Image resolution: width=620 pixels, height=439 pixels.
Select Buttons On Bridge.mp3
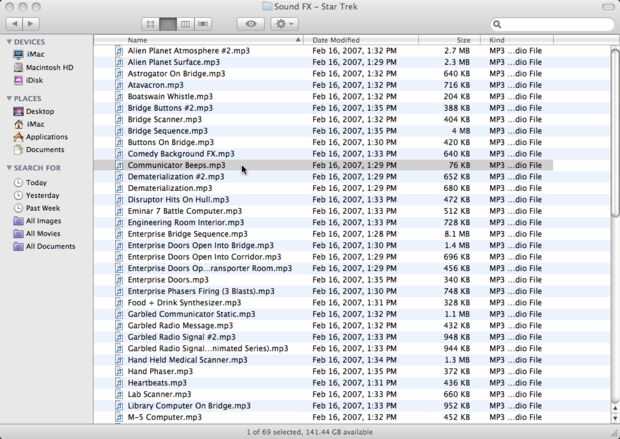170,142
